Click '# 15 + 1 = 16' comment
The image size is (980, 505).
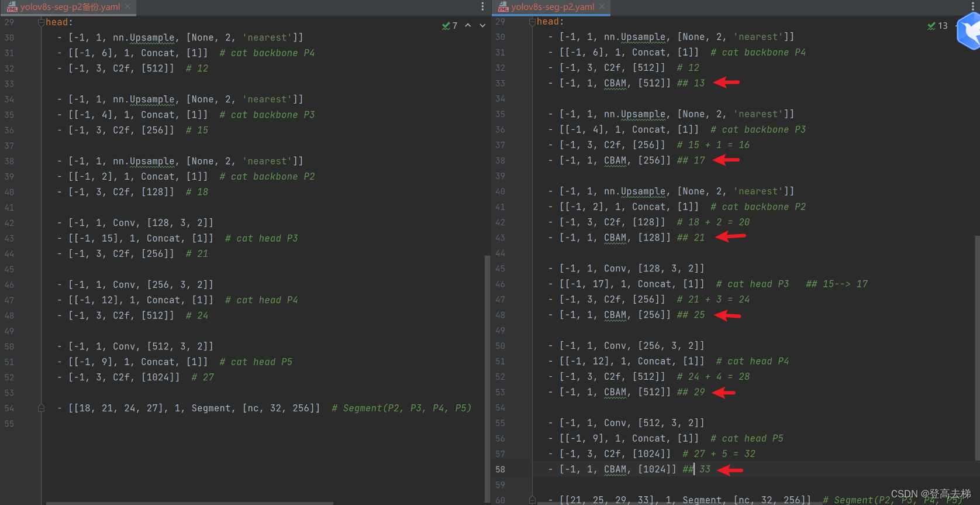(x=713, y=145)
